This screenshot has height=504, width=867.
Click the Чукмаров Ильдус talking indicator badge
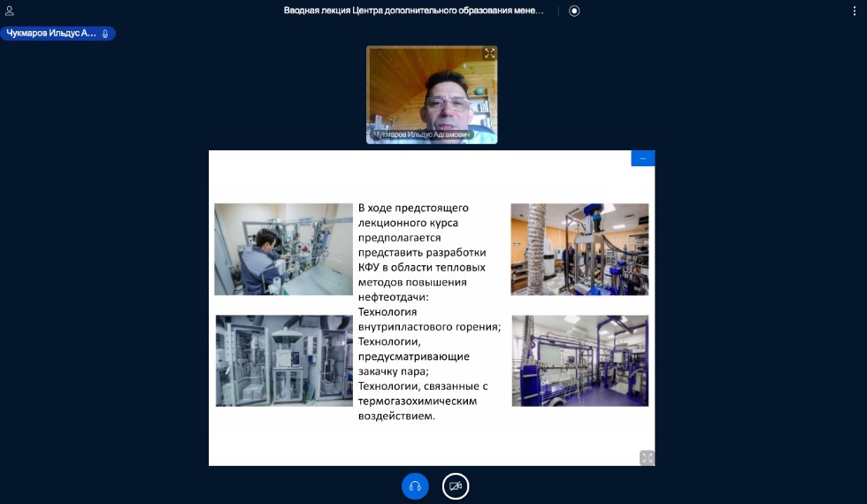click(51, 34)
